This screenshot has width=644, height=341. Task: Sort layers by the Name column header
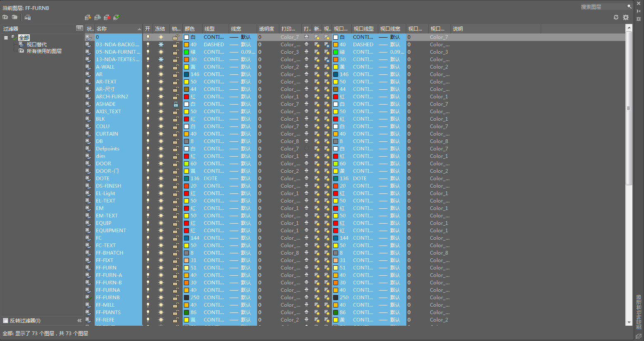[x=118, y=29]
